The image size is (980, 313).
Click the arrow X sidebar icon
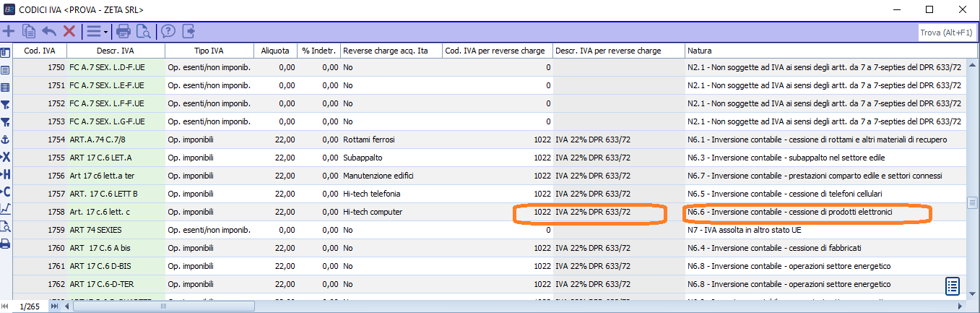click(5, 157)
